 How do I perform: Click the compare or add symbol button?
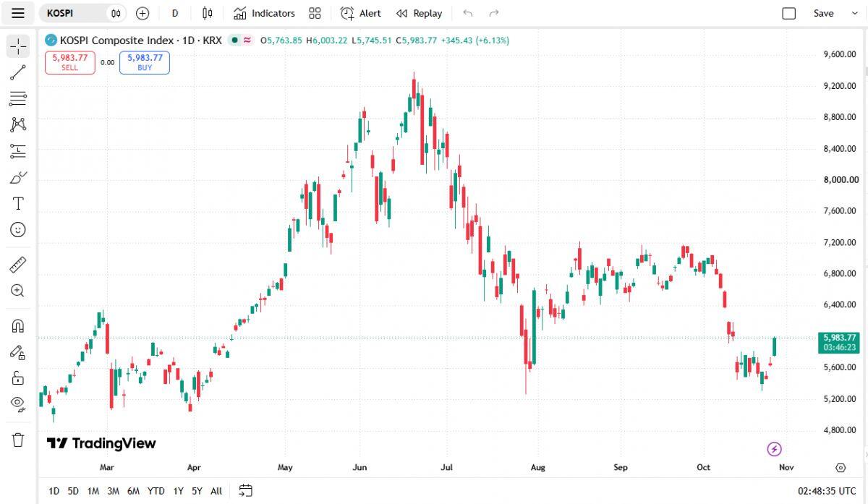point(142,13)
